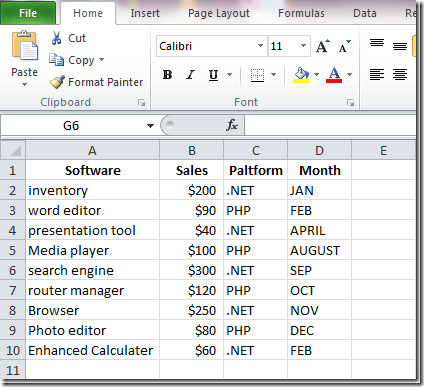Expand the Underline style dropdown
424x387 pixels.
[x=229, y=74]
